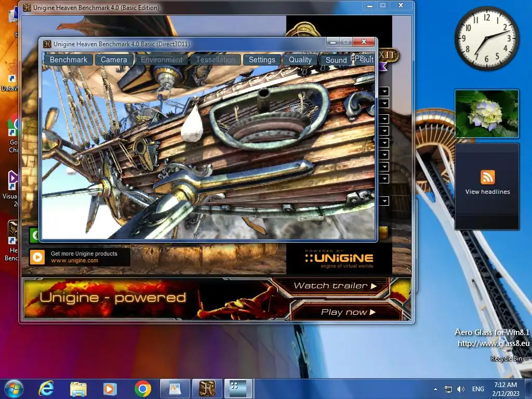The width and height of the screenshot is (532, 399).
Task: Open the Sound menu in benchmark
Action: tap(336, 60)
